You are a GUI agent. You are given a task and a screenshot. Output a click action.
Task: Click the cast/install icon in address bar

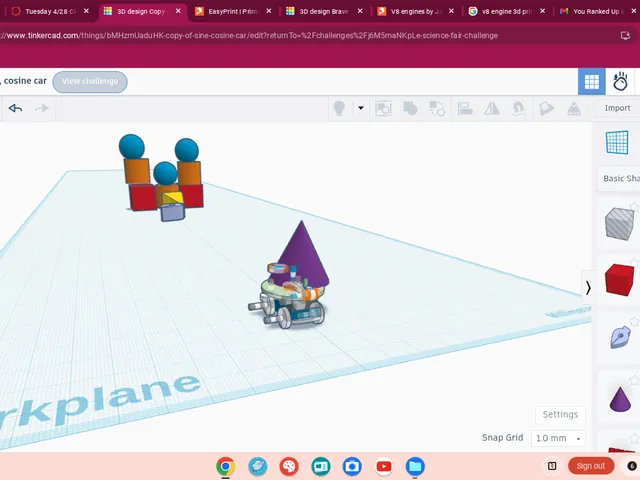click(625, 36)
